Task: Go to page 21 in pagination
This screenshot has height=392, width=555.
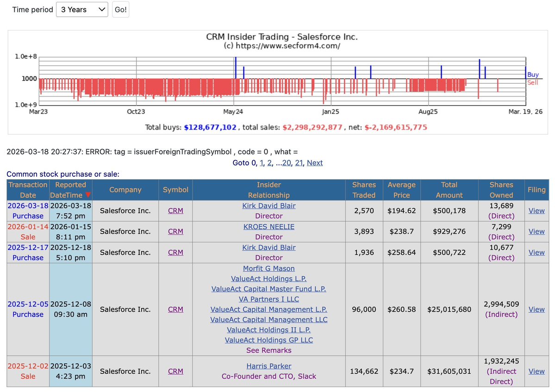Action: [x=299, y=163]
